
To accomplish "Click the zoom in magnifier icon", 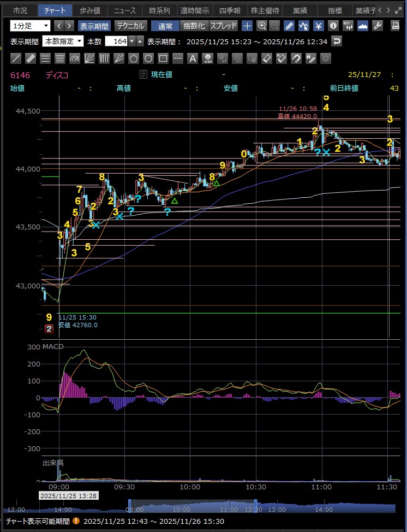I will [262, 26].
